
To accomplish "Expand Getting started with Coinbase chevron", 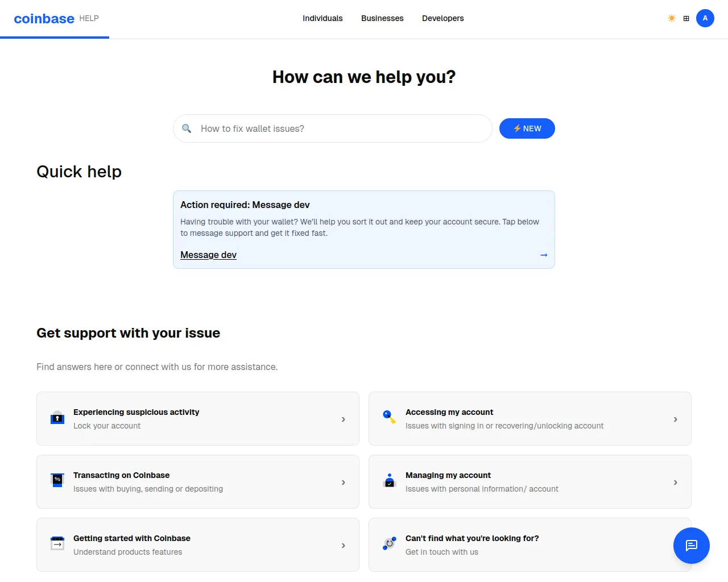I will [x=343, y=545].
